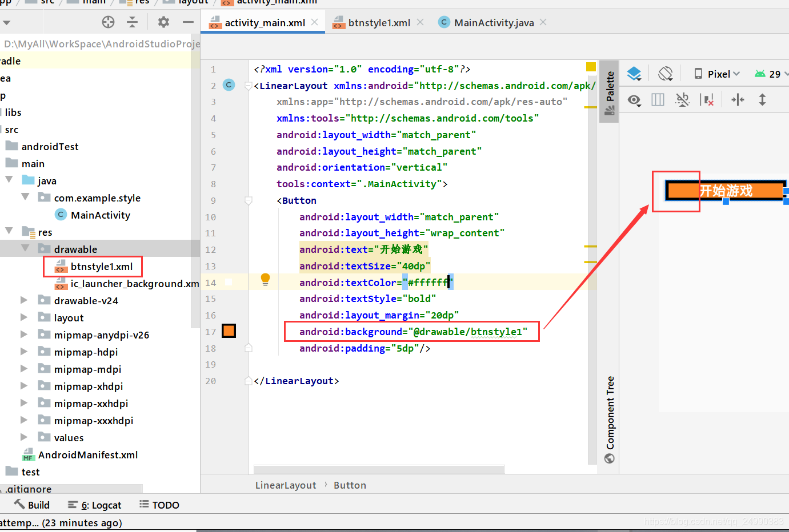Click the drawable/btnstyle1 background attribute value
The width and height of the screenshot is (789, 532).
tap(467, 332)
